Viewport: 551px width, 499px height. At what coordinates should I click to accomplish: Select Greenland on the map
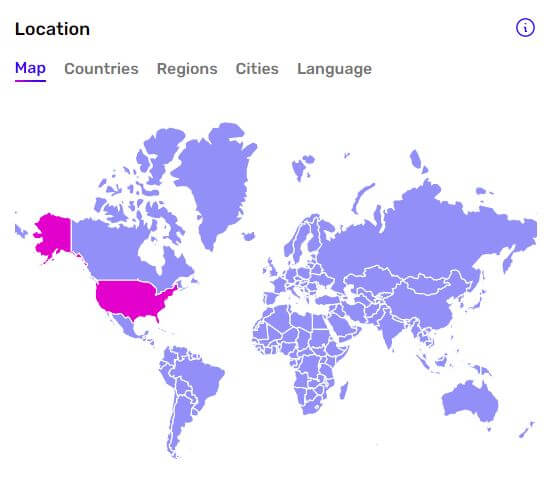tap(214, 176)
